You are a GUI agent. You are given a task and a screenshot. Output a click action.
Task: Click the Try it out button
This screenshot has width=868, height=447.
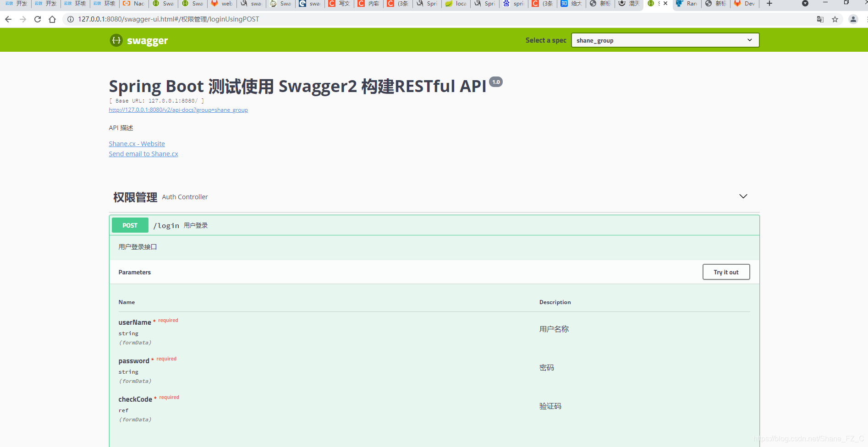[x=726, y=272]
